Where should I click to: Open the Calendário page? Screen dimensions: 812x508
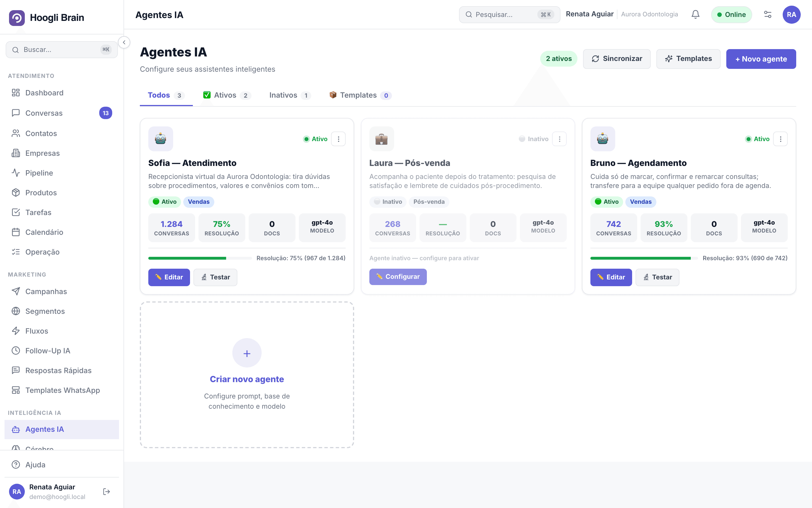pyautogui.click(x=62, y=232)
